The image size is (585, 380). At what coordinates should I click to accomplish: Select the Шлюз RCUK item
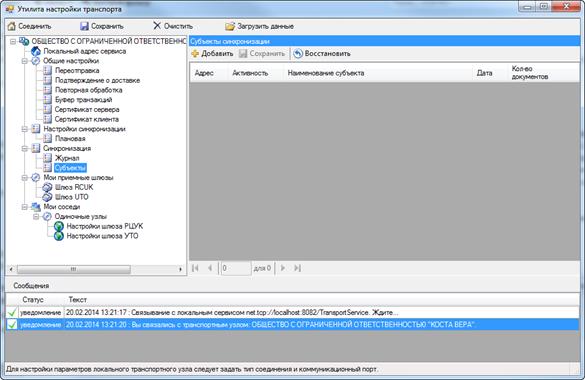point(74,187)
